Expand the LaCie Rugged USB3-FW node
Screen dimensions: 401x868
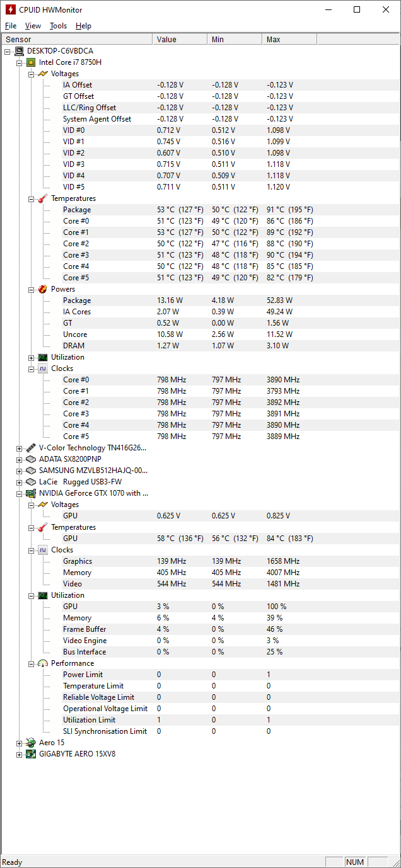pos(20,482)
